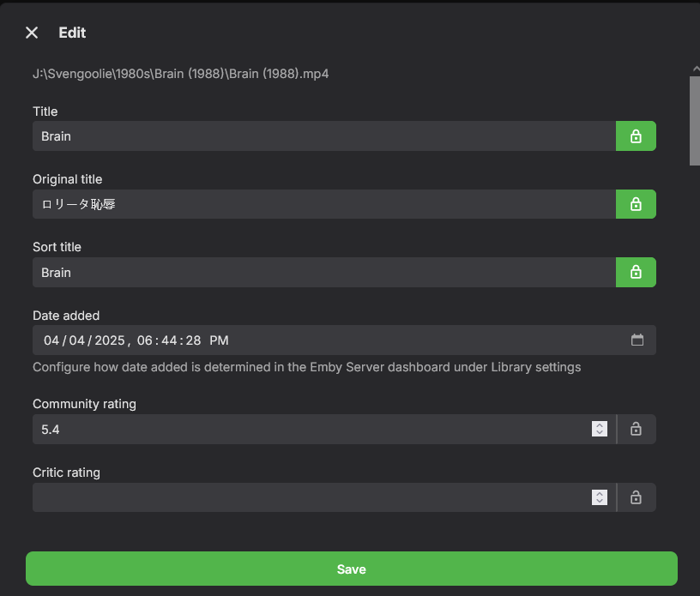
Task: Click into the Sort title input
Action: click(x=323, y=272)
